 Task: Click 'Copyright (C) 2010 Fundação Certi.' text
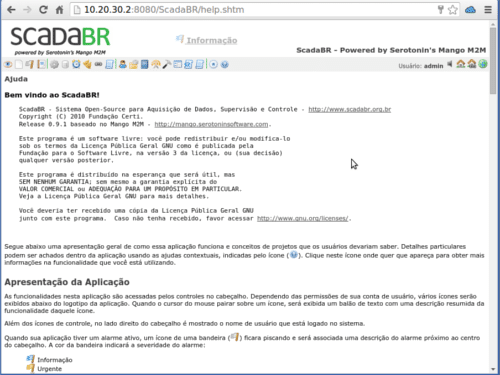(81, 117)
